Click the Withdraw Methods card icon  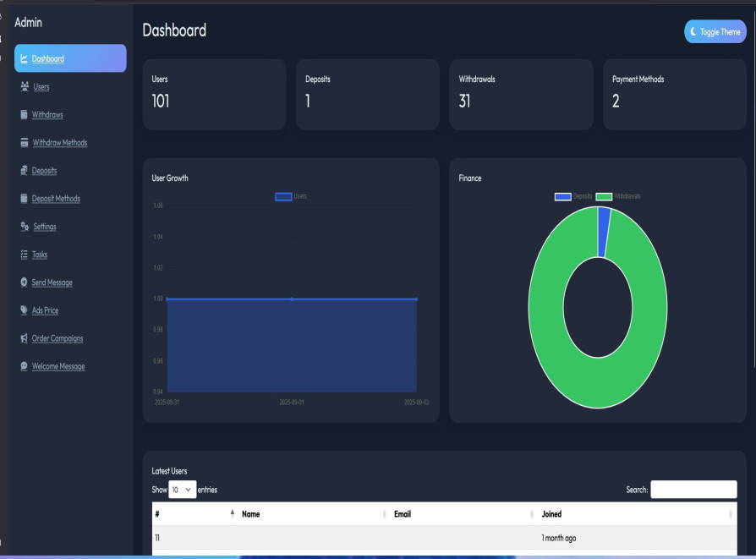pos(24,142)
